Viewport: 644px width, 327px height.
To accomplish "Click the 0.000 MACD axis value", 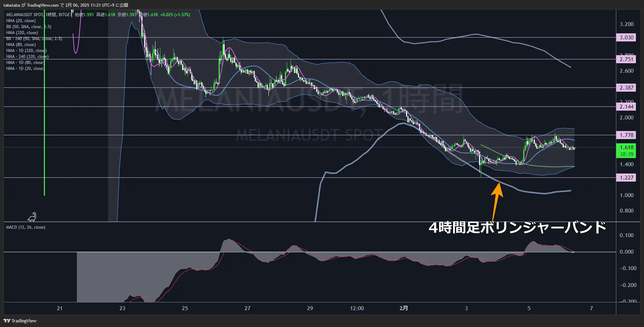I will pyautogui.click(x=626, y=252).
